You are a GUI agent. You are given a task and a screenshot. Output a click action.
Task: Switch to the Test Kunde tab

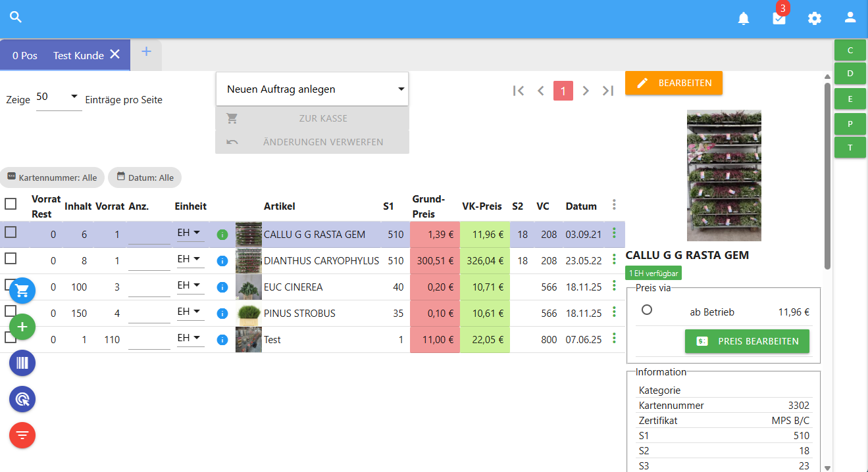coord(78,55)
